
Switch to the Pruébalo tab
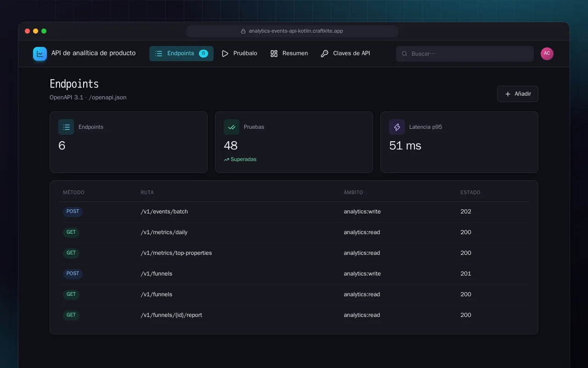pos(239,53)
